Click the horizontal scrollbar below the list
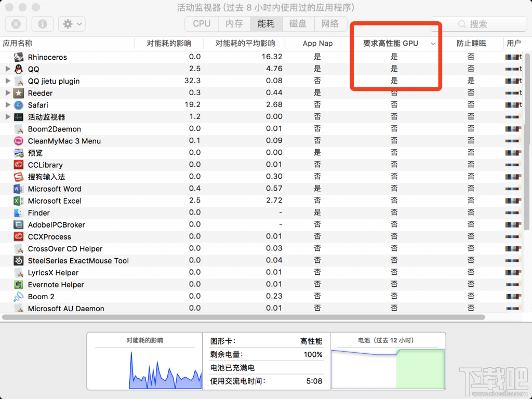Screen dimensions: 532x399 click(x=244, y=317)
